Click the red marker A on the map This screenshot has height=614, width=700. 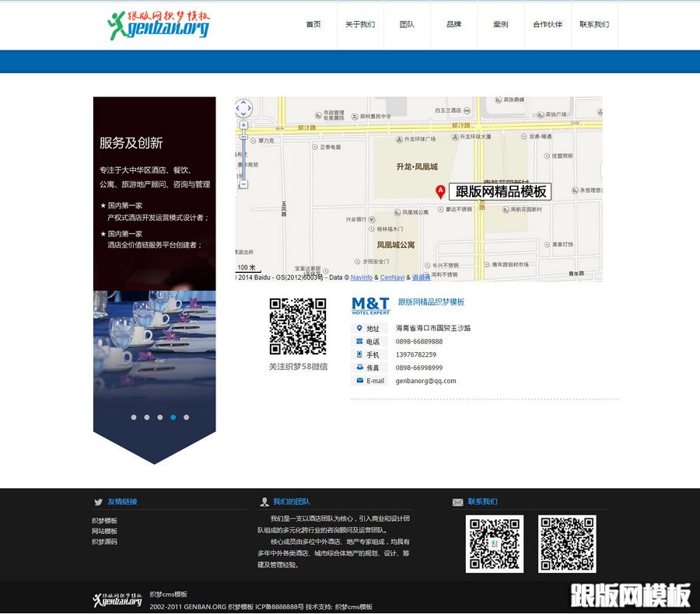439,189
